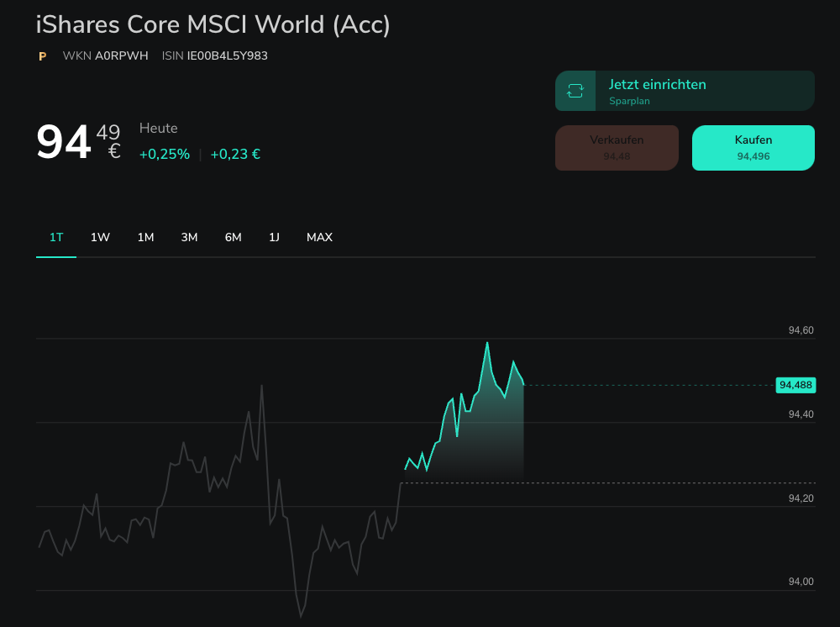Switch chart to the 1M range

click(x=145, y=238)
